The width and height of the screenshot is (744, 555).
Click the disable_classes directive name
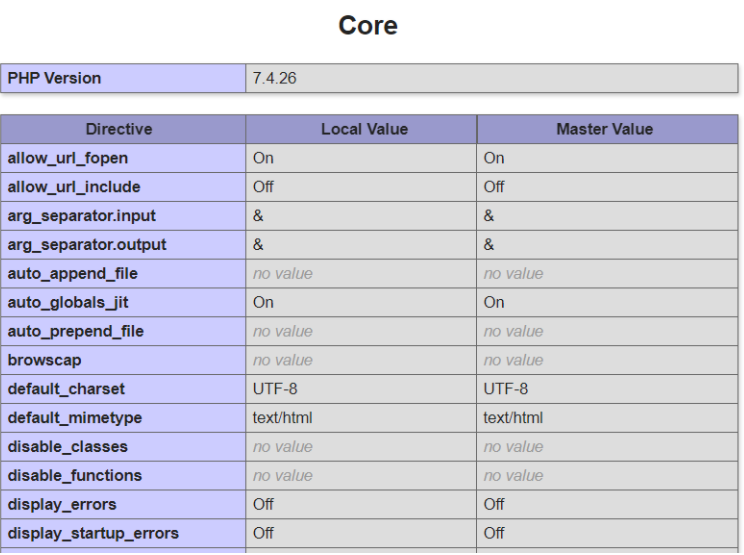point(68,447)
